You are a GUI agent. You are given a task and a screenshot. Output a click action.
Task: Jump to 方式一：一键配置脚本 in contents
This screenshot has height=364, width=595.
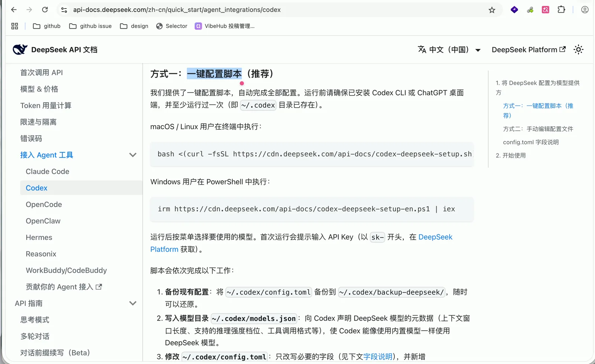click(x=538, y=111)
